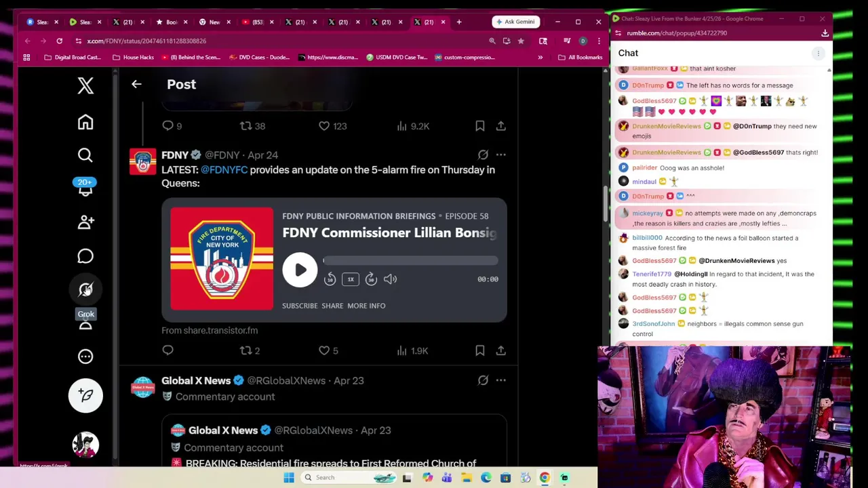
Task: Open Digital Broad Cast bookmark folder
Action: pyautogui.click(x=72, y=57)
